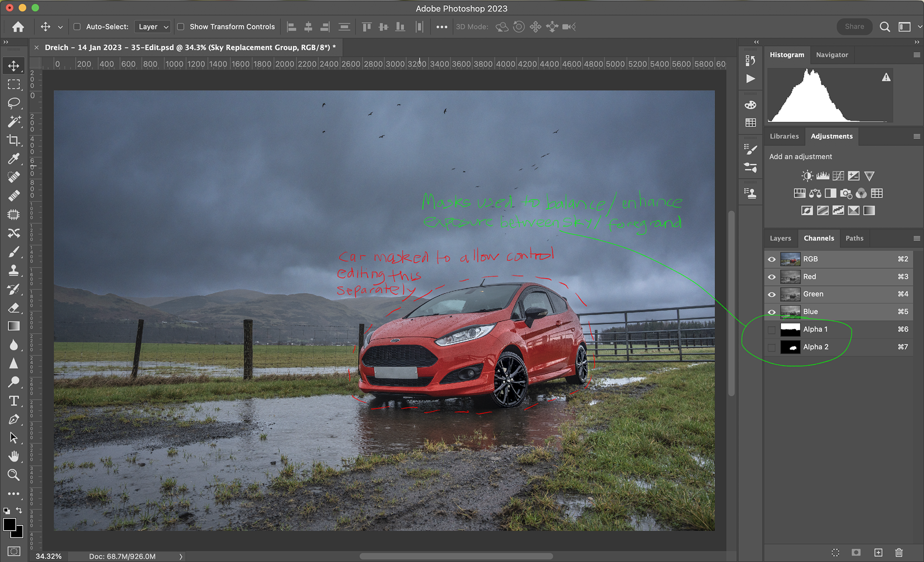Swap foreground and background colors

19,511
